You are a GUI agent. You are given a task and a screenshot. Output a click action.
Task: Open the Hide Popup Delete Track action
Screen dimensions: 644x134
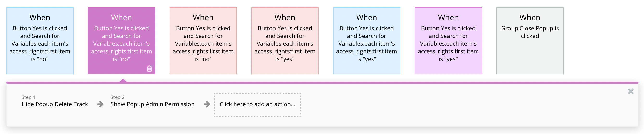click(55, 104)
